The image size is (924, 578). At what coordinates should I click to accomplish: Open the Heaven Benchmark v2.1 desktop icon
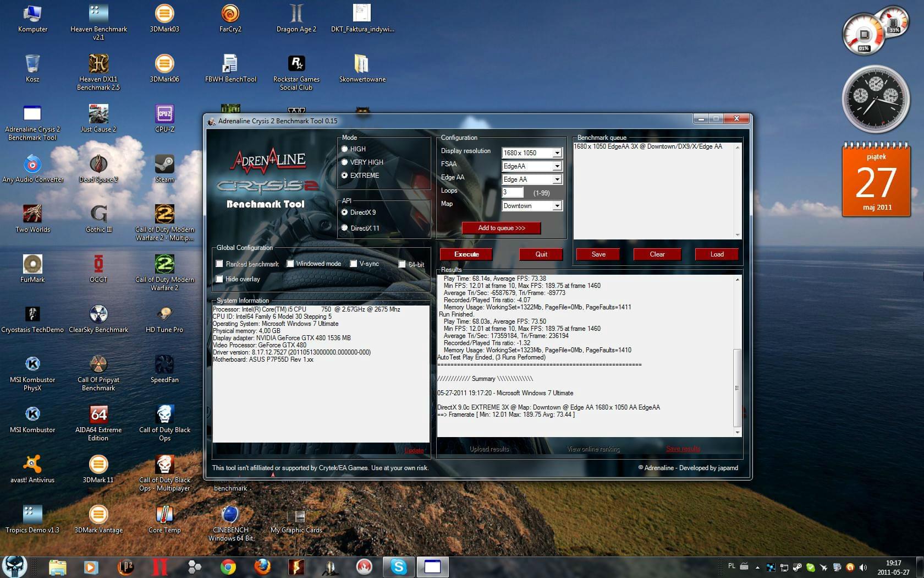(x=98, y=22)
